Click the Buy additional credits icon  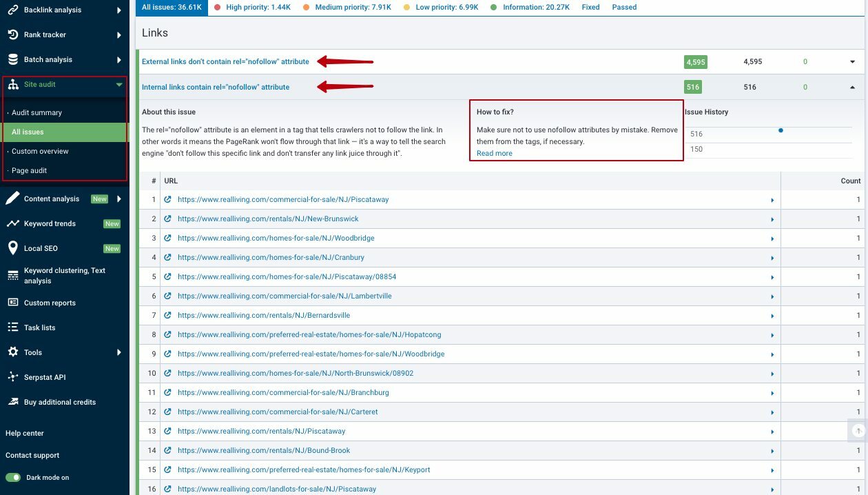[12, 402]
